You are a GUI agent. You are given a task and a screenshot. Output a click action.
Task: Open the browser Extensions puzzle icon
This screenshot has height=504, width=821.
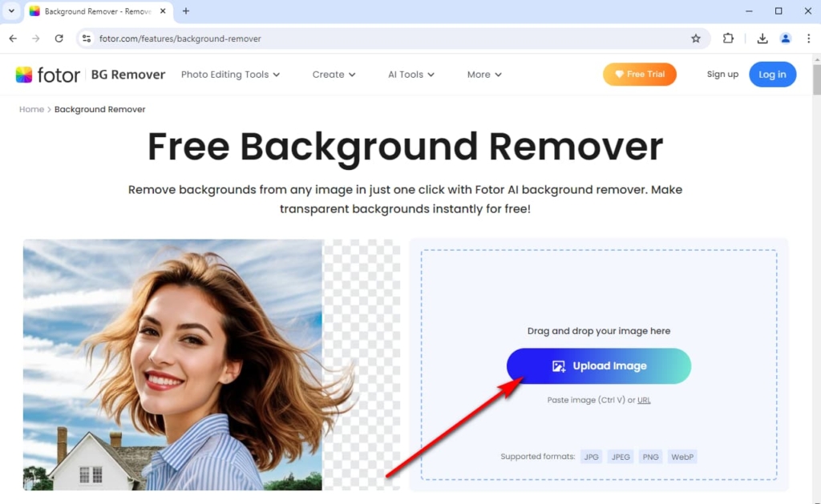[728, 38]
